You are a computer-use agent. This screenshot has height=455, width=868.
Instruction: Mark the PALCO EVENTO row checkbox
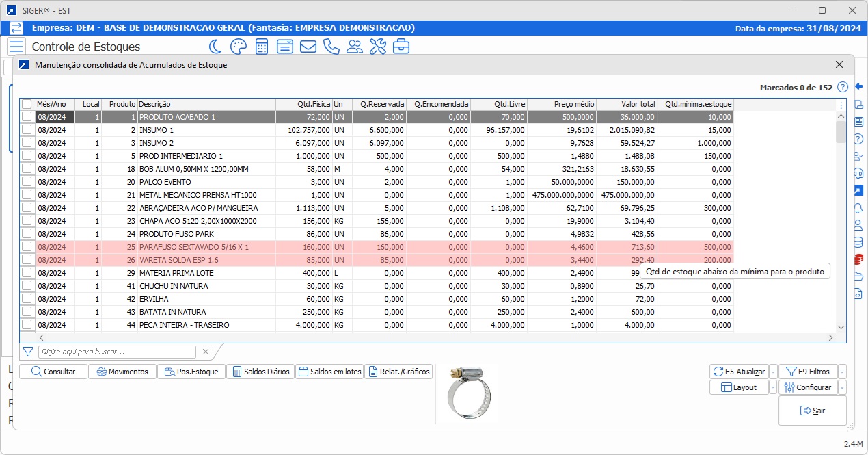coord(27,182)
